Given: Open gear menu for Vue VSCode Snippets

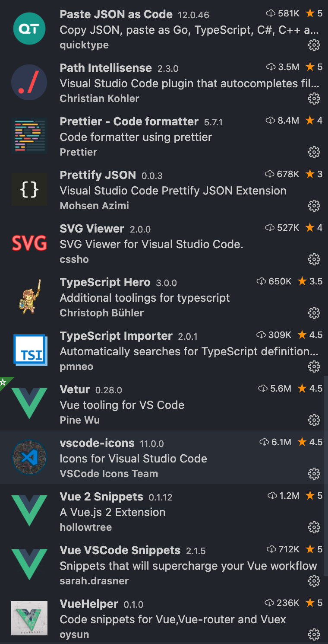Looking at the screenshot, I should 314,581.
